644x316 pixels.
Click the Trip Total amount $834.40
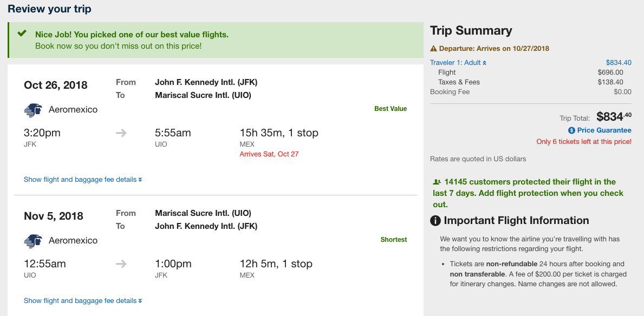614,116
